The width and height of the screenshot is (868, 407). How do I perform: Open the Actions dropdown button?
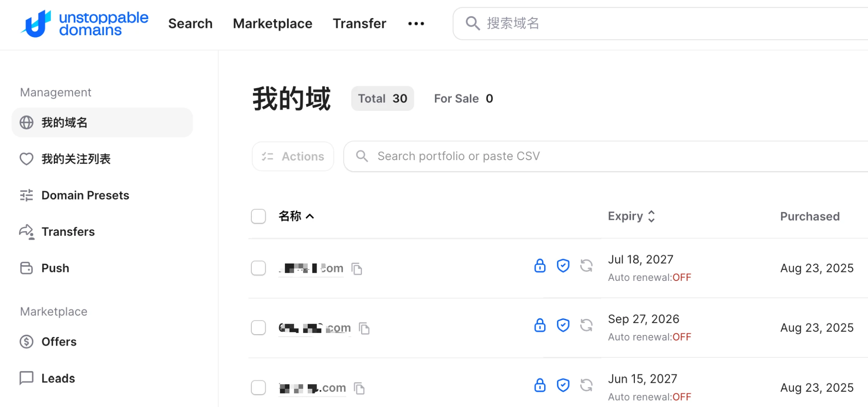[x=293, y=156]
